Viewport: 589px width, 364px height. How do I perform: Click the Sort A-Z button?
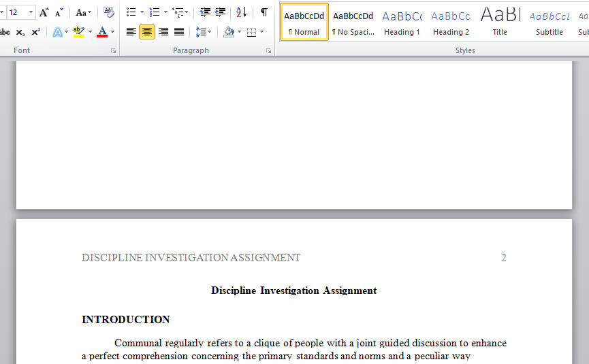click(242, 12)
